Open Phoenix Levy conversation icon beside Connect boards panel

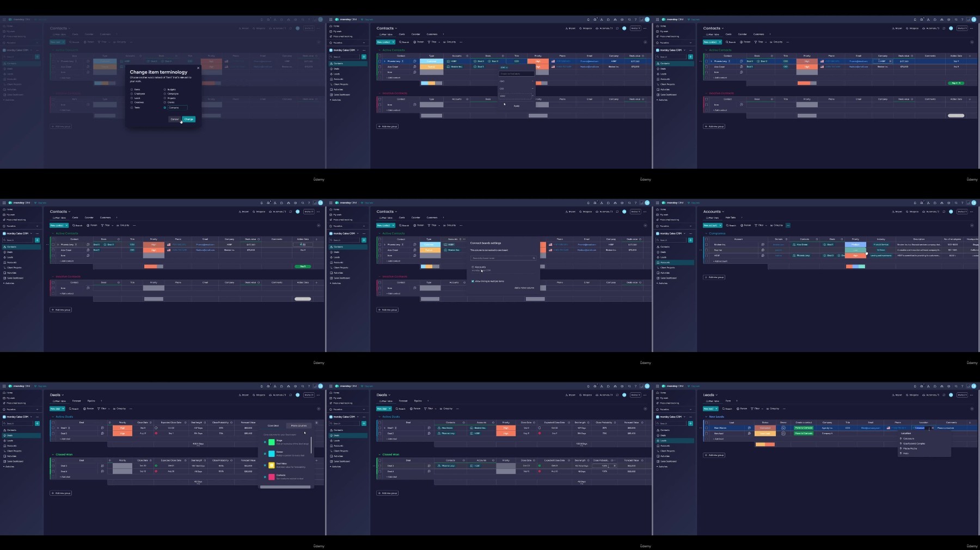[x=415, y=245]
